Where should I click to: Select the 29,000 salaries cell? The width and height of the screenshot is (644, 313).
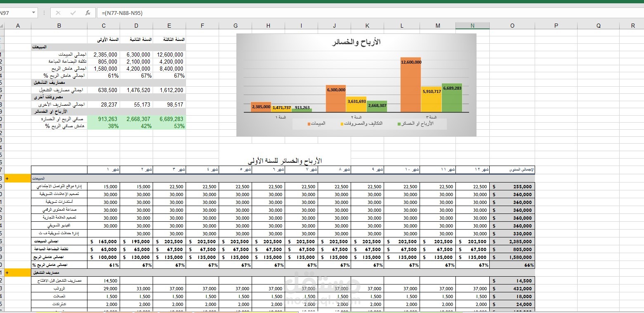pos(104,289)
